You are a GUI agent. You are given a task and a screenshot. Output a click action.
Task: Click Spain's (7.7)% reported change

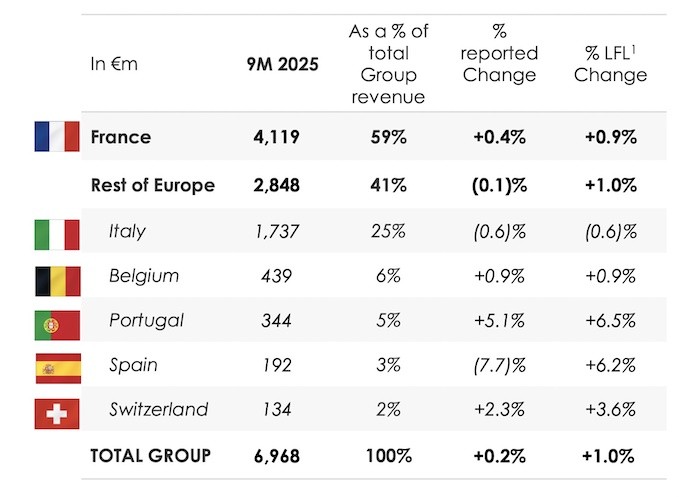click(x=501, y=365)
